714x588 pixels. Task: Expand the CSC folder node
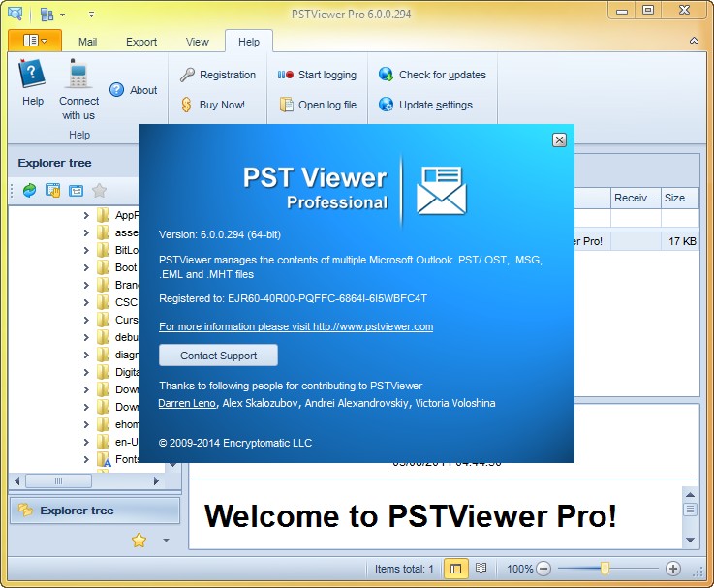point(86,302)
